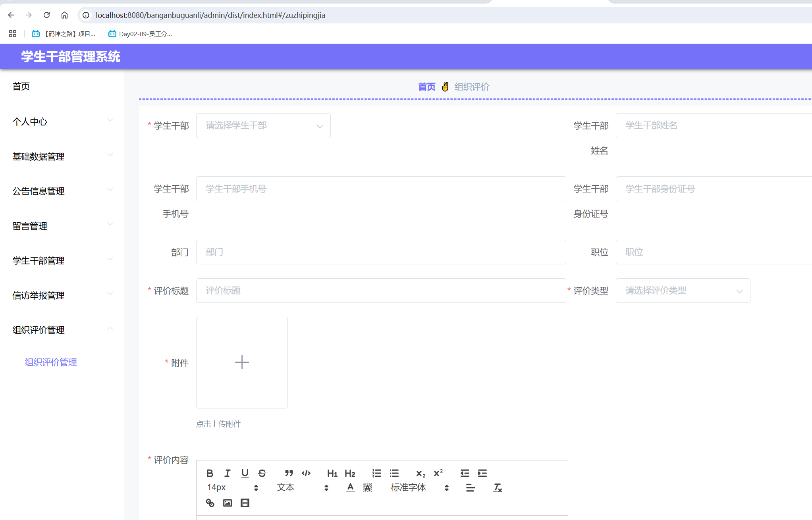Screen dimensions: 812x520
Task: Open text alignment options
Action: (471, 487)
